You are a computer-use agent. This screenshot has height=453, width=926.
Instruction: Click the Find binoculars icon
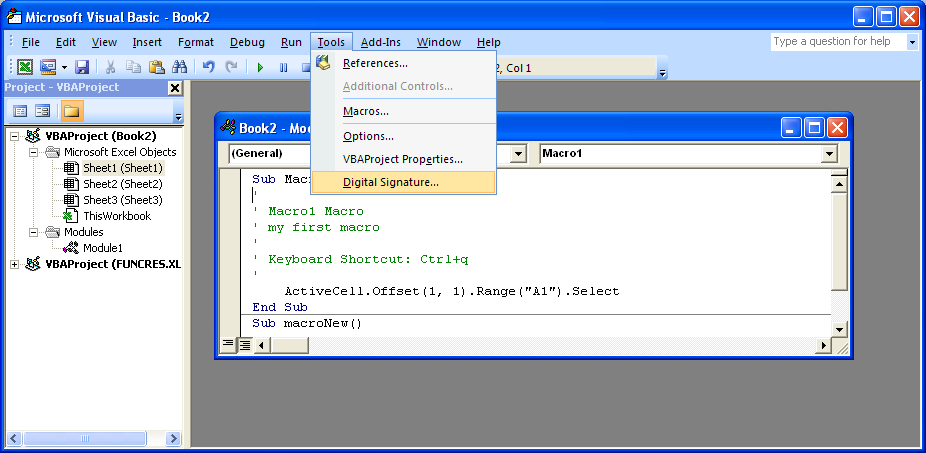(180, 67)
